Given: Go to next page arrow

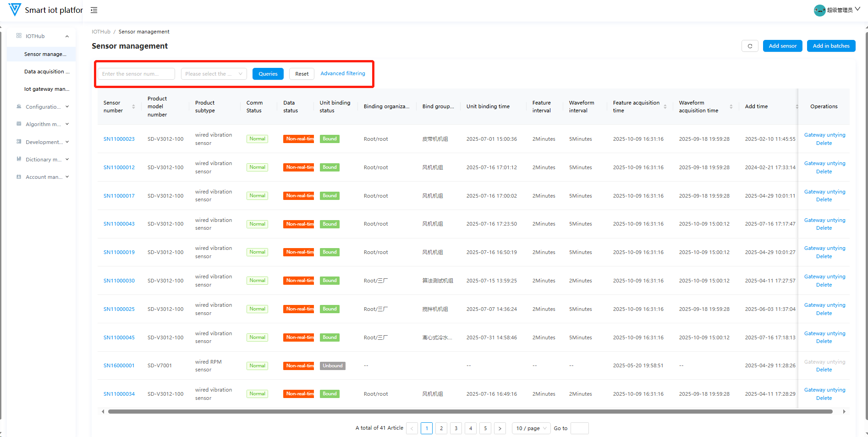Looking at the screenshot, I should (x=500, y=428).
